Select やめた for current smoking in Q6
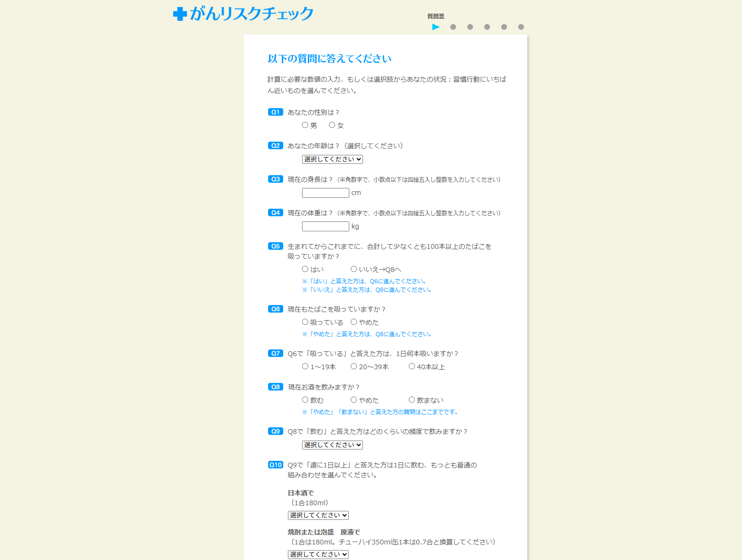Screen dimensions: 742x560 (x=354, y=322)
